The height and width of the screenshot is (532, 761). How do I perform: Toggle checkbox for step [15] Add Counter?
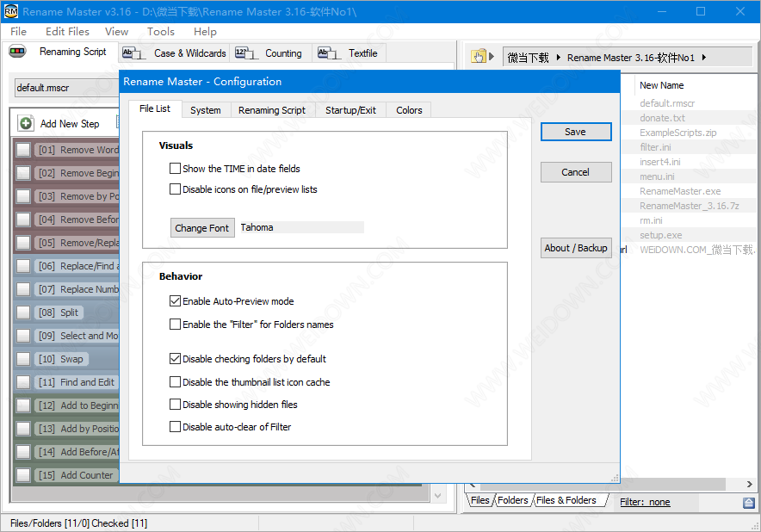pos(23,474)
